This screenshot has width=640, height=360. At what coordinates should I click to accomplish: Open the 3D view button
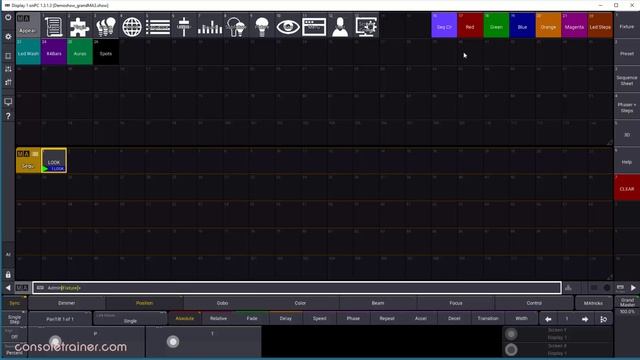pyautogui.click(x=627, y=133)
